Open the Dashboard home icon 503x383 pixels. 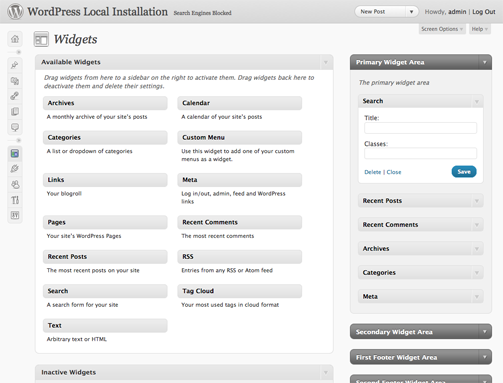pos(15,39)
